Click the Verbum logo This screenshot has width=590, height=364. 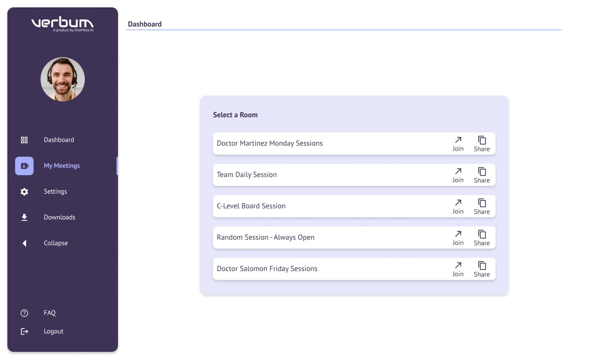tap(62, 24)
